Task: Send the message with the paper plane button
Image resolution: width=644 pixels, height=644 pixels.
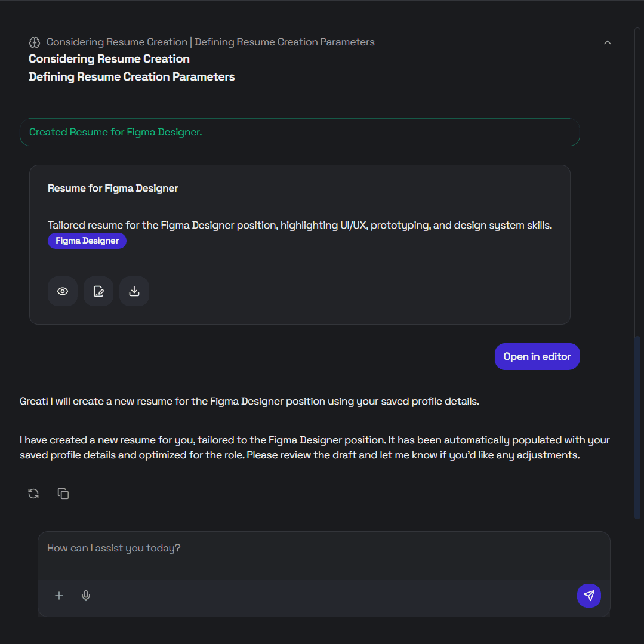Action: coord(588,596)
